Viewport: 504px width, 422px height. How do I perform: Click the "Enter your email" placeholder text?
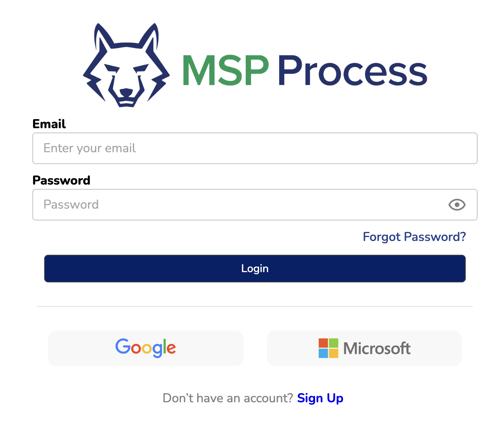click(x=90, y=148)
